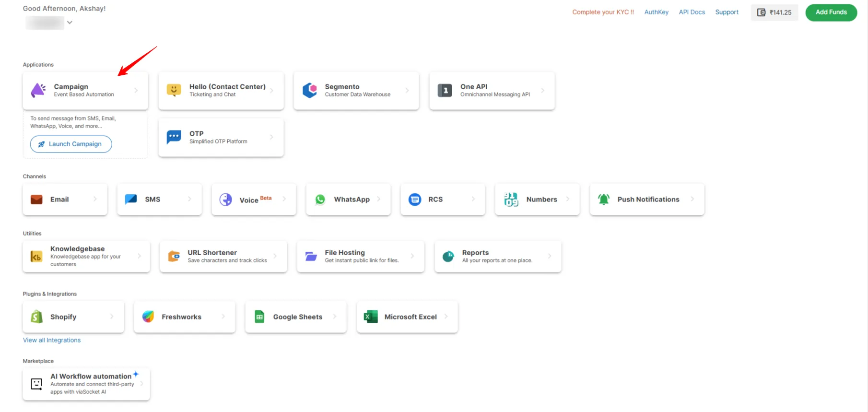Click the Hello Contact Center smiley icon
This screenshot has width=868, height=412.
pyautogui.click(x=174, y=90)
